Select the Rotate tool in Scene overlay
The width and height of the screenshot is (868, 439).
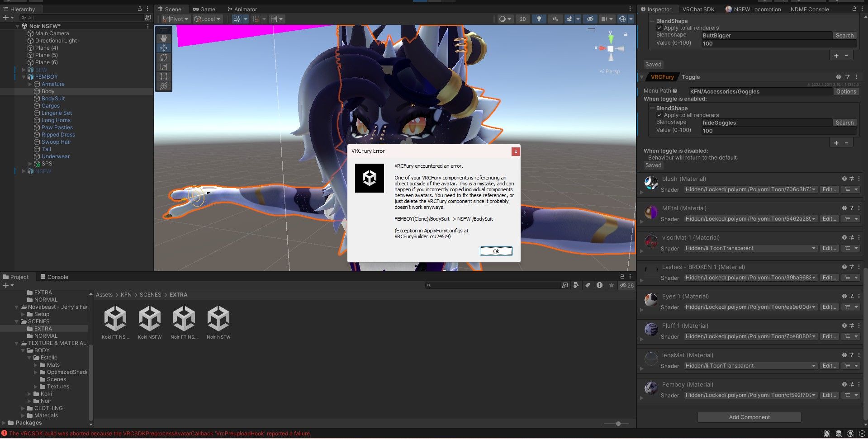click(x=164, y=57)
